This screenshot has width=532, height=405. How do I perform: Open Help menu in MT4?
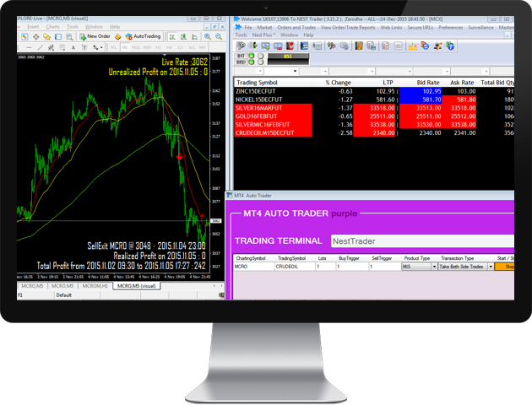click(115, 27)
